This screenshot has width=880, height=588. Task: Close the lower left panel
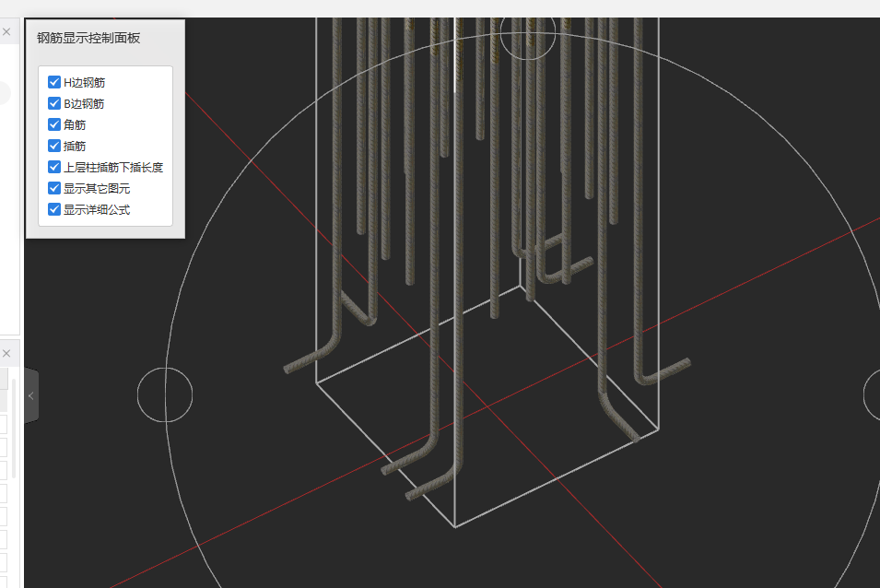coord(6,354)
